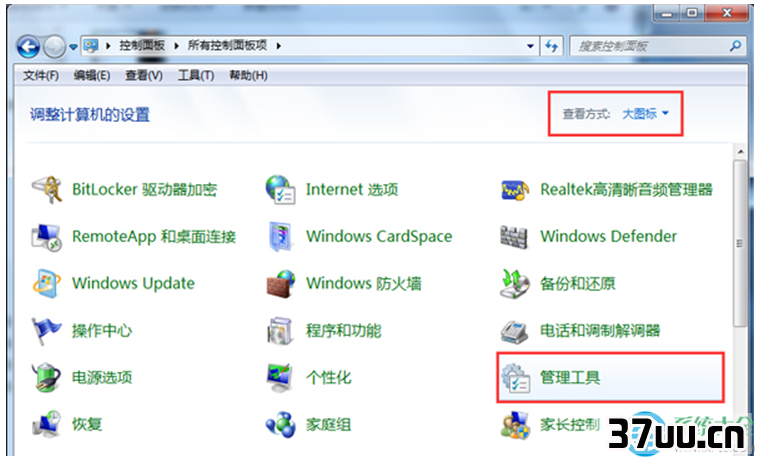Open the BitLocker 驱动器加密 link
The height and width of the screenshot is (459, 757).
pyautogui.click(x=144, y=190)
